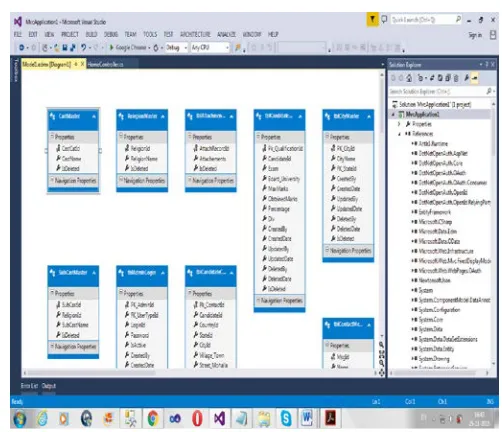Open Internet Explorer from the taskbar
Viewport: 502px width, 432px height.
coord(42,419)
